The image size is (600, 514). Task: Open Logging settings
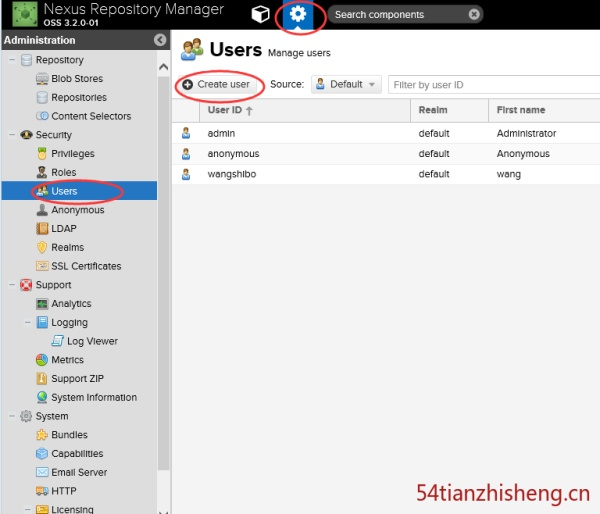(x=69, y=322)
